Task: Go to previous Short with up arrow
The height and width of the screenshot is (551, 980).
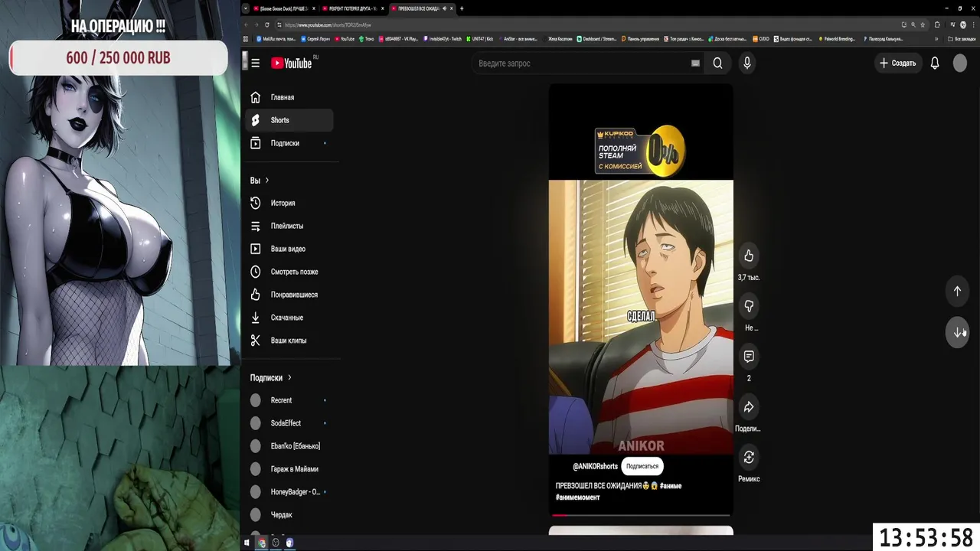Action: pos(957,291)
